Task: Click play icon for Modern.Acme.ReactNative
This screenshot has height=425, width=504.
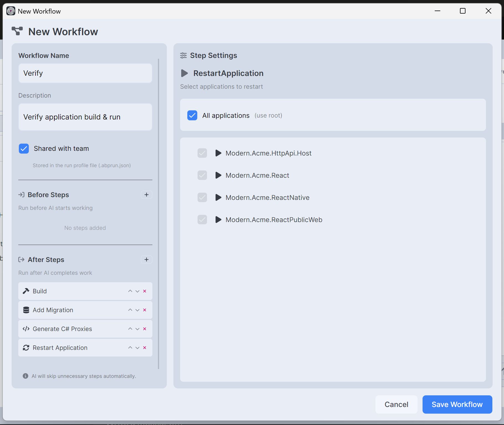Action: click(x=218, y=197)
